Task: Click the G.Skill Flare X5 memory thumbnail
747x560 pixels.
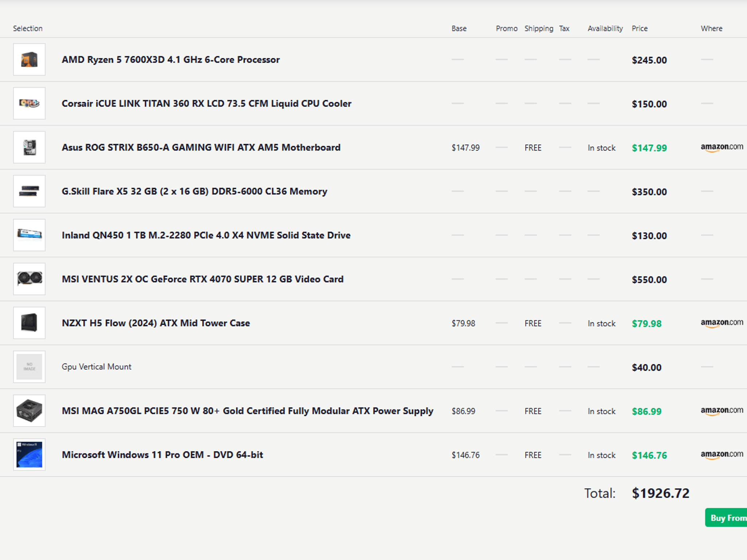Action: tap(29, 191)
